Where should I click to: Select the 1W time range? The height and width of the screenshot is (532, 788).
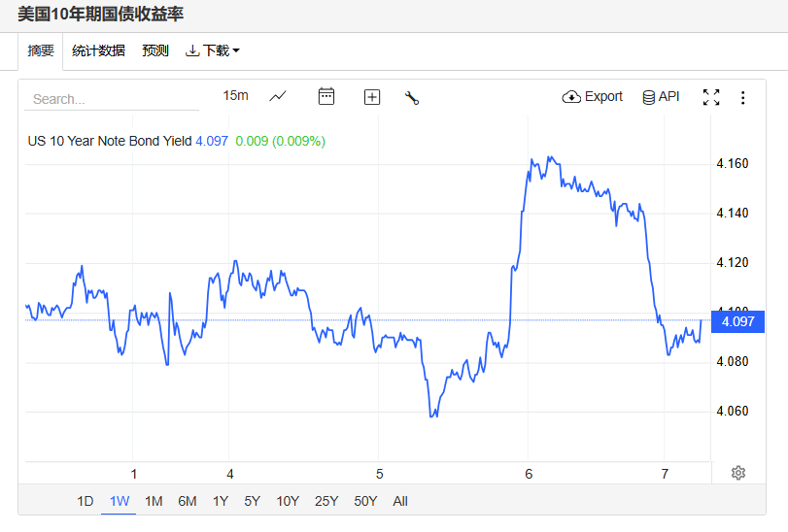120,501
